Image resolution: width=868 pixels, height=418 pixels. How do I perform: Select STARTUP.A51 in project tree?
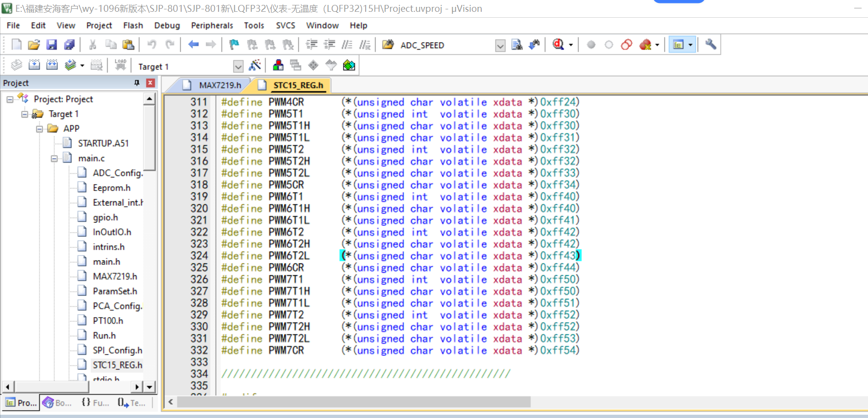[103, 143]
